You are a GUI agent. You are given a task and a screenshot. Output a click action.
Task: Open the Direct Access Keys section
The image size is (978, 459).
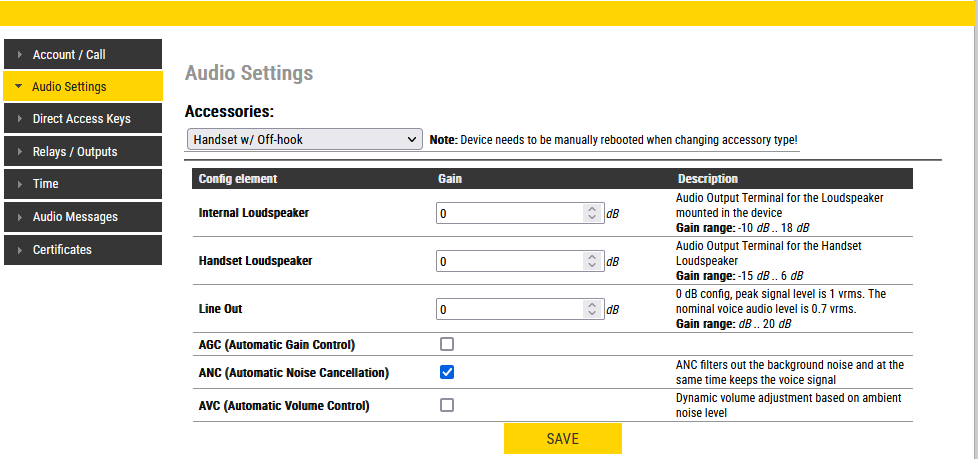click(81, 119)
